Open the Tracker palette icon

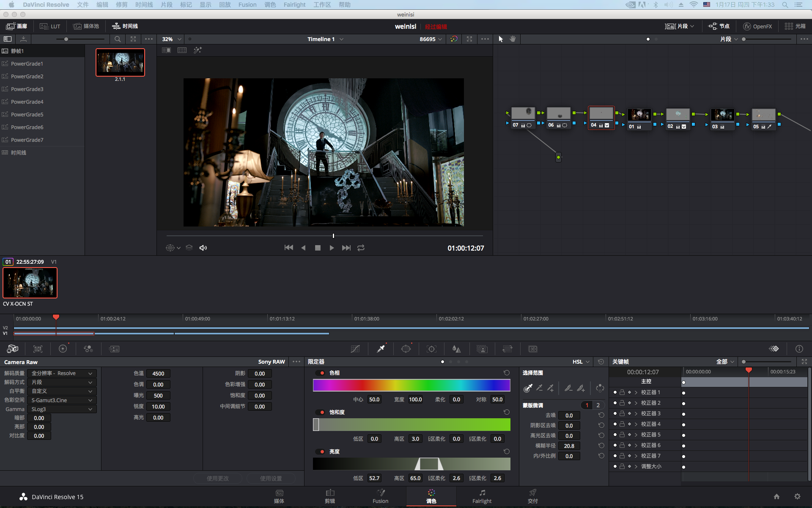pyautogui.click(x=431, y=349)
